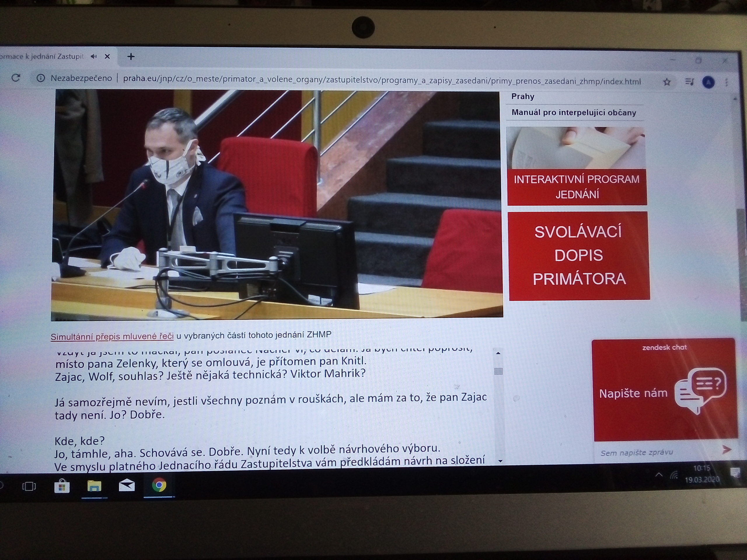
Task: Show hidden tray icons with the chevron
Action: [659, 475]
